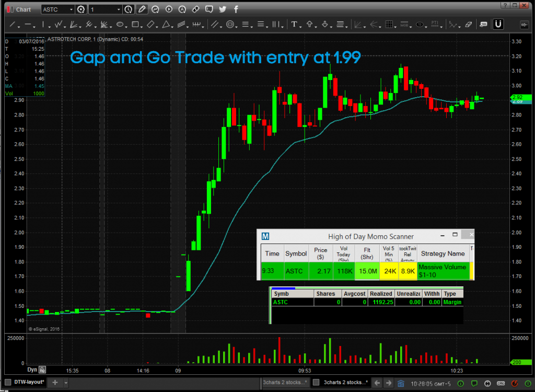Open the ASTC symbol dropdown
The height and width of the screenshot is (392, 535).
click(71, 9)
